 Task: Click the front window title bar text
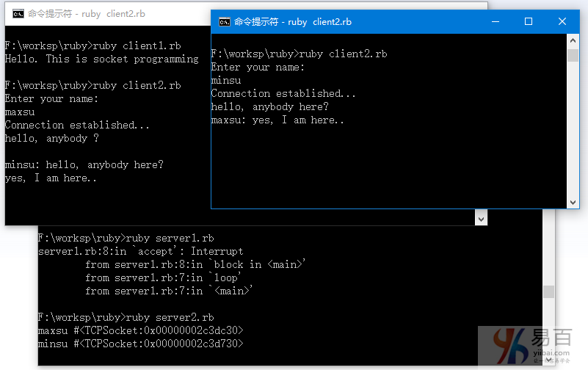pos(293,22)
